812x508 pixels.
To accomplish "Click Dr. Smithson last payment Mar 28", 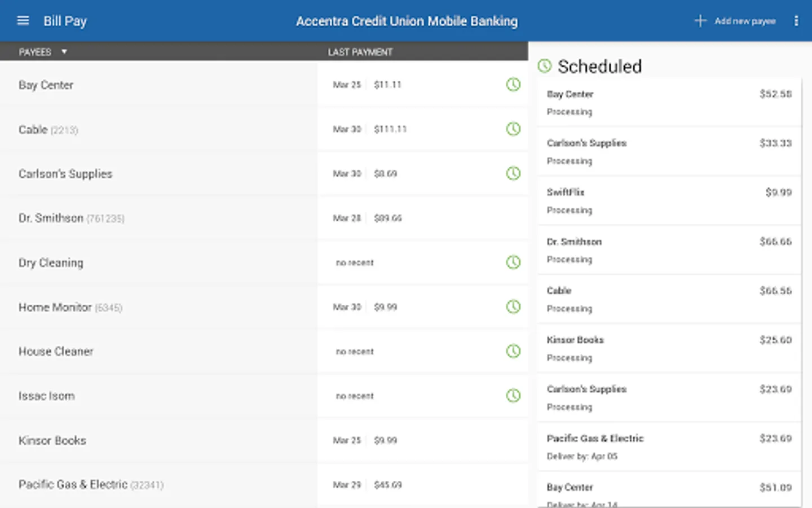I will pyautogui.click(x=347, y=218).
